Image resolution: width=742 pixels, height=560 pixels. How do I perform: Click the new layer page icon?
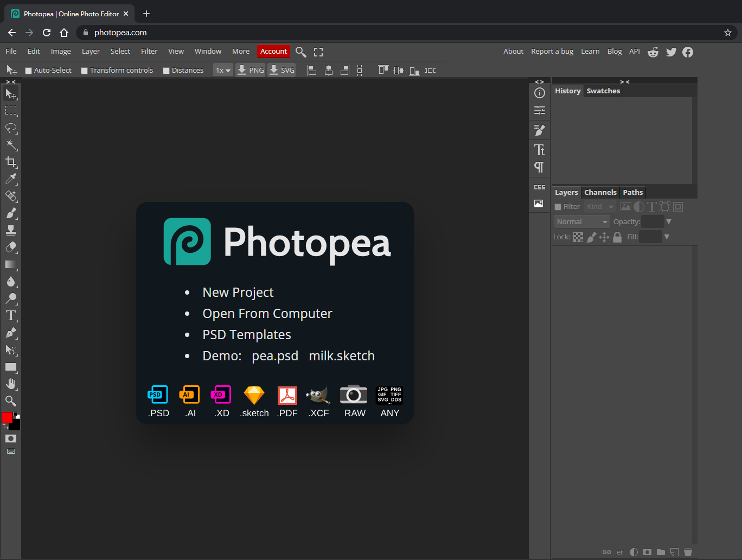[674, 552]
